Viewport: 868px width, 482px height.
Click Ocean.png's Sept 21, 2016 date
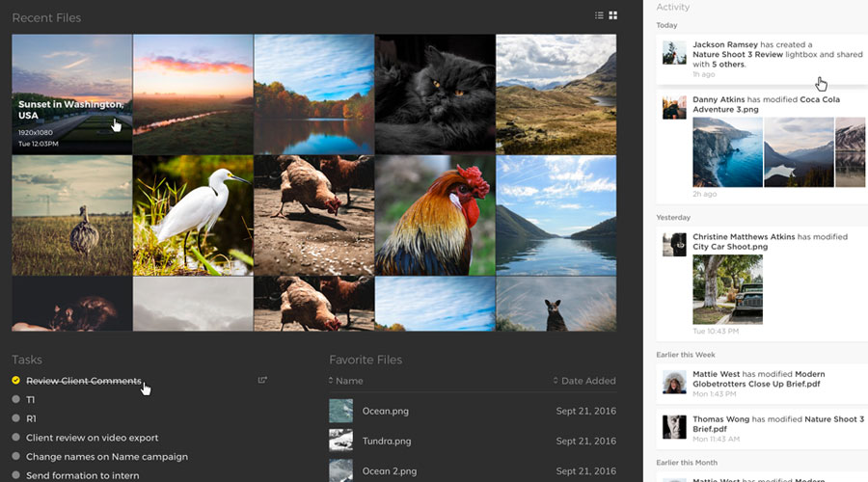[x=585, y=412]
